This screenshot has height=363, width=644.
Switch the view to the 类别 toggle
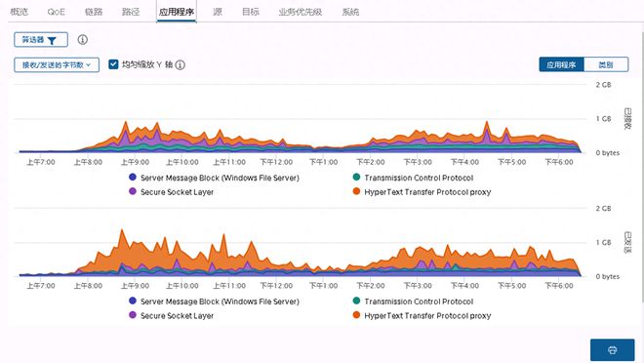pyautogui.click(x=606, y=64)
